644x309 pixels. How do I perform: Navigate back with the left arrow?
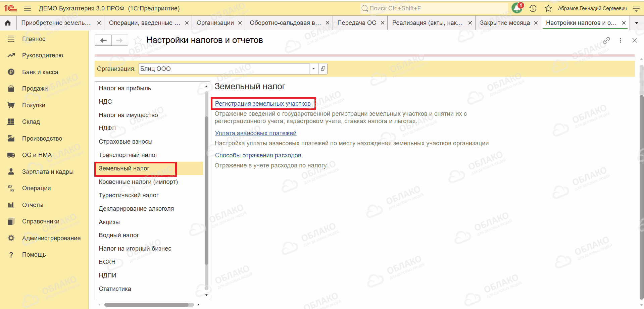tap(103, 40)
